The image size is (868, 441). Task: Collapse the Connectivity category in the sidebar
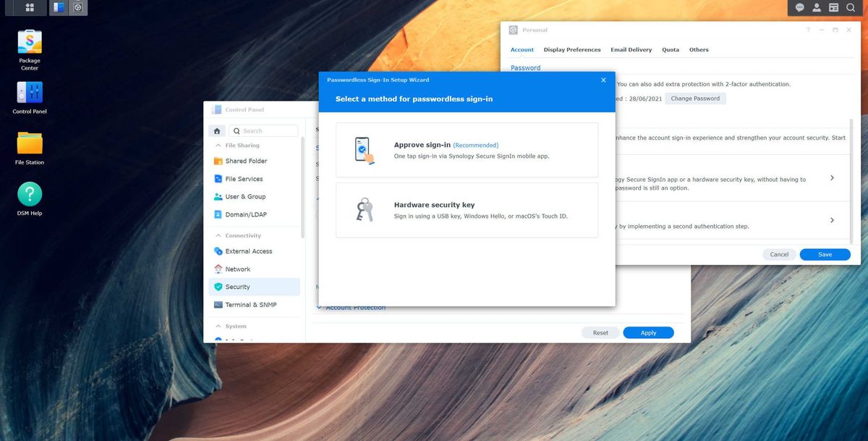(x=217, y=235)
